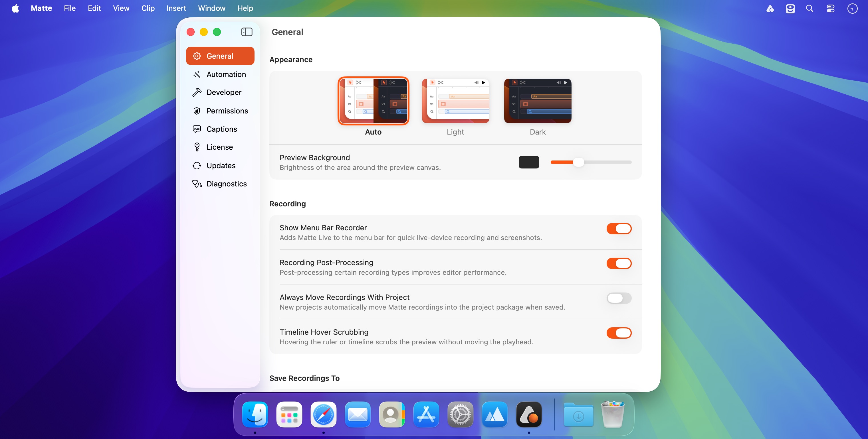The height and width of the screenshot is (439, 868).
Task: Turn off Timeline Hover Scrubbing
Action: 619,333
